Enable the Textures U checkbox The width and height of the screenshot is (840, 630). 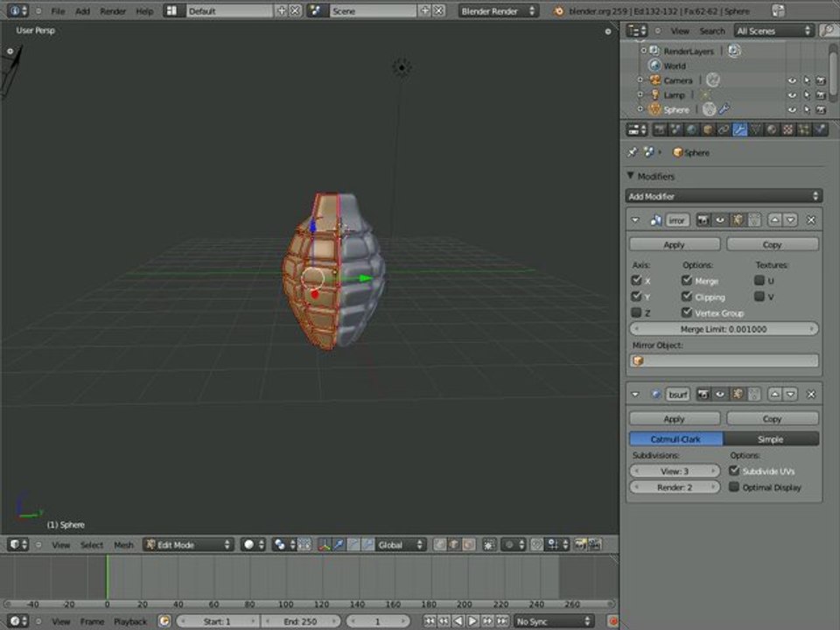click(759, 280)
